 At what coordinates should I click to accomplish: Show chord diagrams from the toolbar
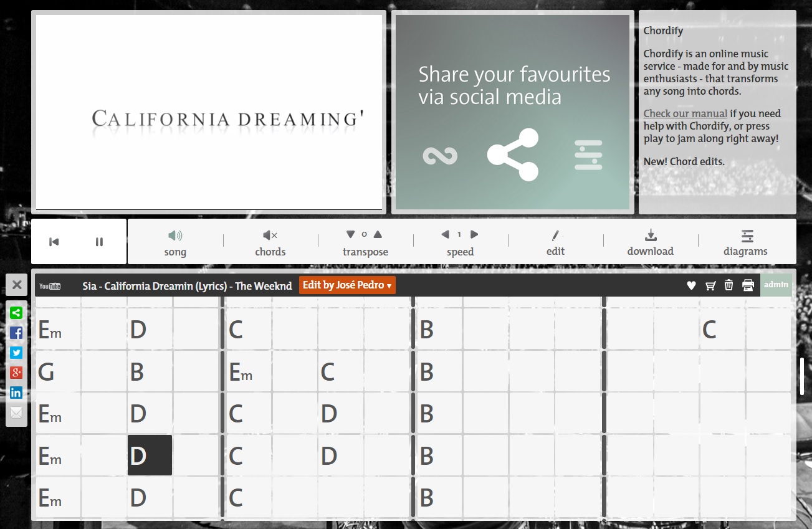click(747, 236)
